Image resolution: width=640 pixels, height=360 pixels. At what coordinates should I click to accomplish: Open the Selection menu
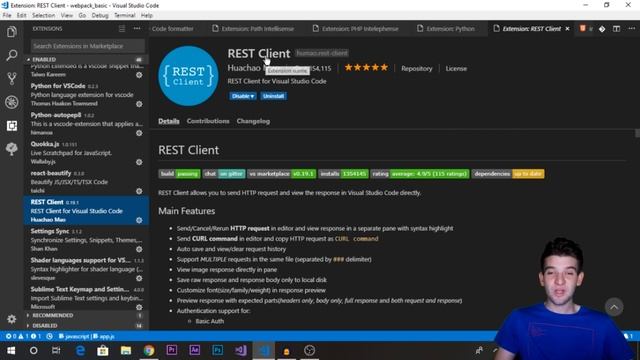point(43,16)
